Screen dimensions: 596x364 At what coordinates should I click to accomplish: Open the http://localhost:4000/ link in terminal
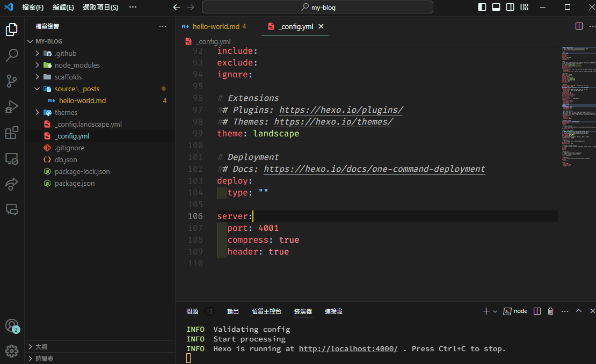pos(348,348)
